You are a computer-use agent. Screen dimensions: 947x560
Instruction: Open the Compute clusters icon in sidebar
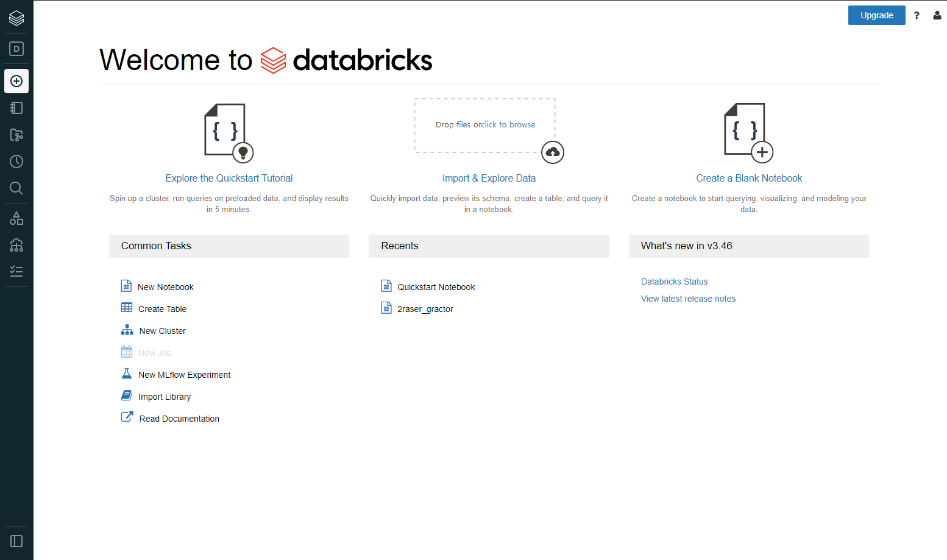click(16, 245)
